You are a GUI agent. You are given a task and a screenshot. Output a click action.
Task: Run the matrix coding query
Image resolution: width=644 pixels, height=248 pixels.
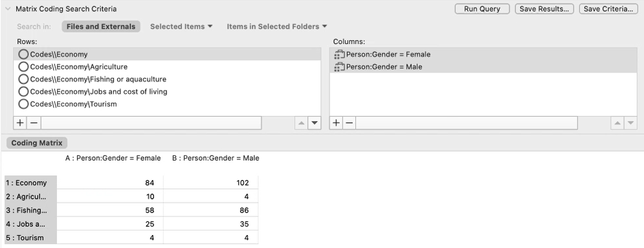point(482,8)
